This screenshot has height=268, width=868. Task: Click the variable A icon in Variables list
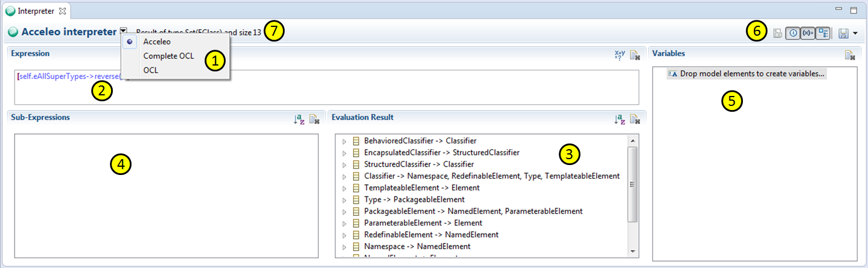point(673,74)
